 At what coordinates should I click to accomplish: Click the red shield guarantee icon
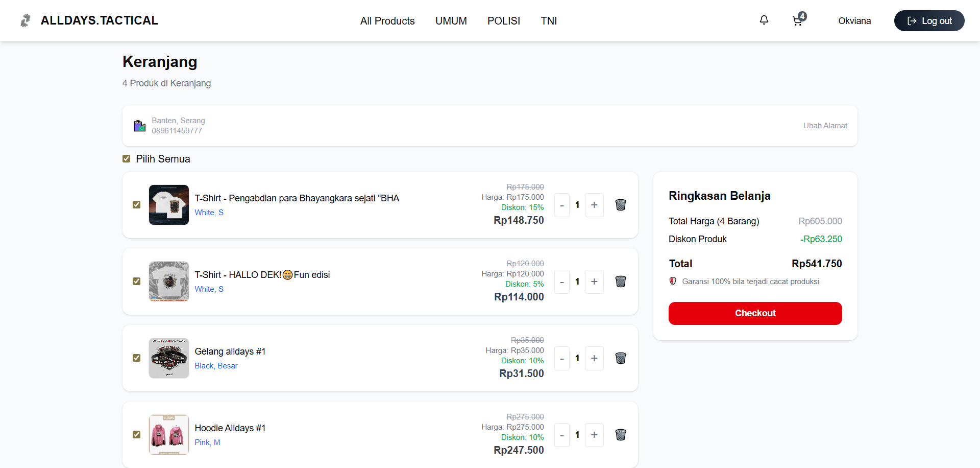coord(673,282)
